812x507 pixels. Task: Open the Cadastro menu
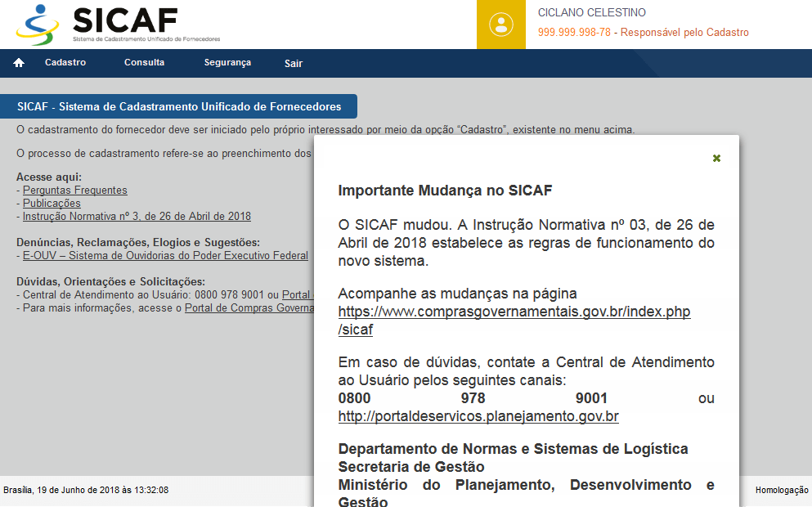point(65,63)
